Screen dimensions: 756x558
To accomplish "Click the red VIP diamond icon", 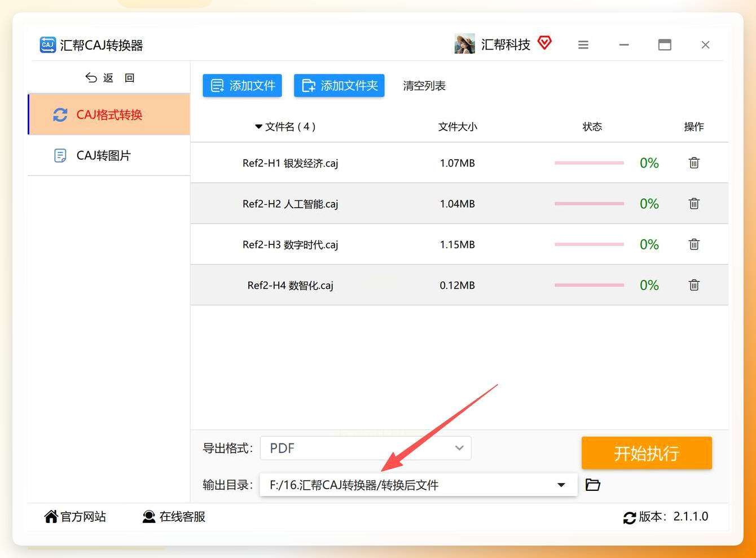I will click(x=544, y=43).
